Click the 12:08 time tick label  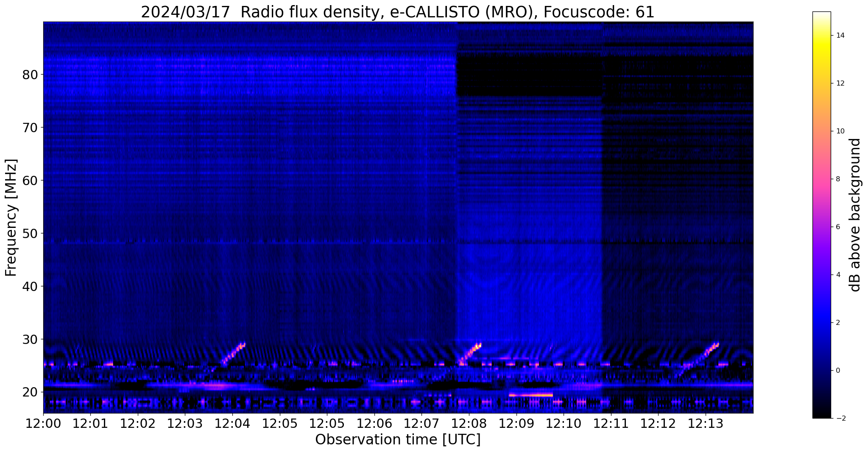469,424
